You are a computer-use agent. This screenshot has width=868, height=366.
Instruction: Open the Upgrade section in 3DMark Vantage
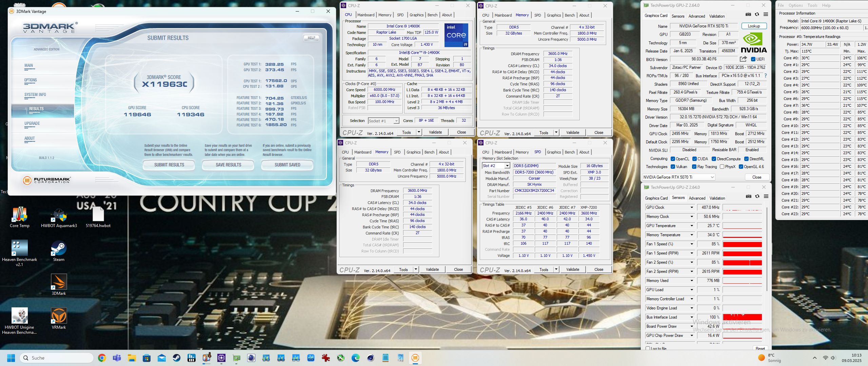[32, 124]
